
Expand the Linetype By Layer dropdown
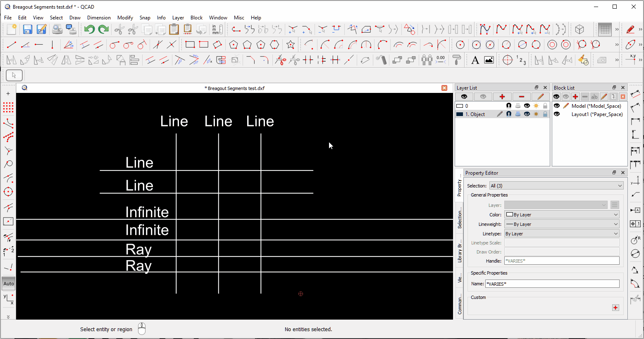(562, 234)
